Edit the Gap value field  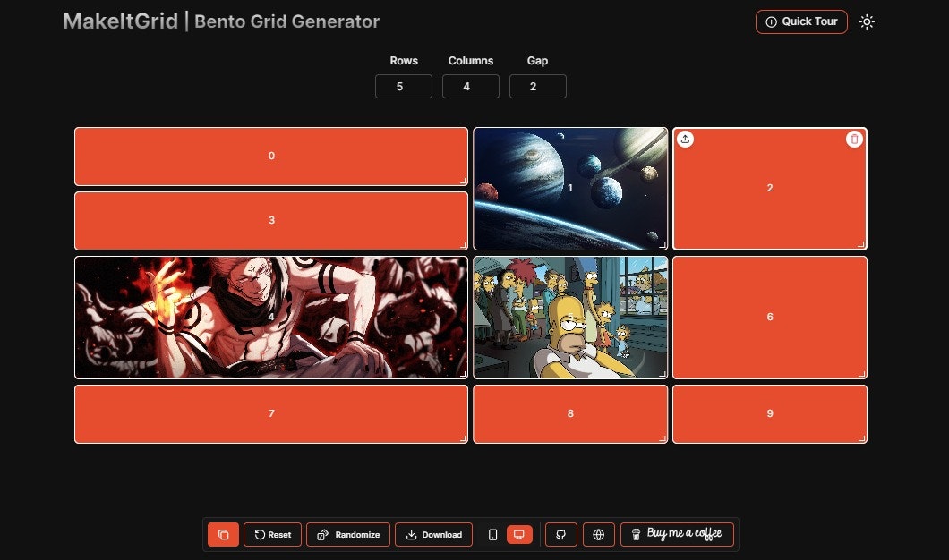click(538, 87)
